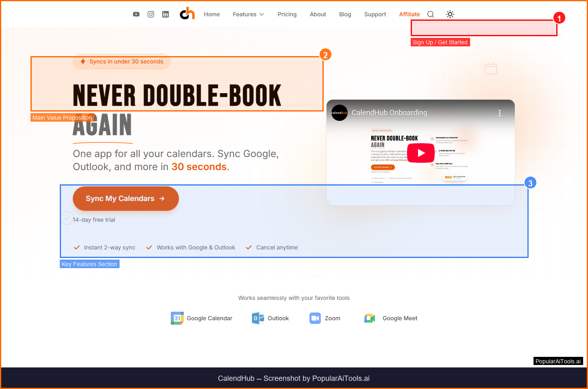Image resolution: width=588 pixels, height=389 pixels.
Task: Select the Support nav item
Action: (x=375, y=14)
